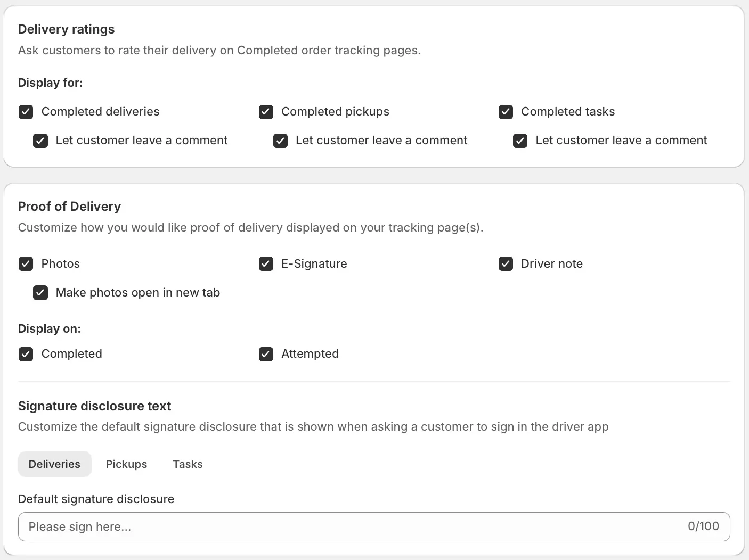Toggle the Completed pickups checkbox
Viewport: 749px width, 560px height.
pyautogui.click(x=266, y=112)
